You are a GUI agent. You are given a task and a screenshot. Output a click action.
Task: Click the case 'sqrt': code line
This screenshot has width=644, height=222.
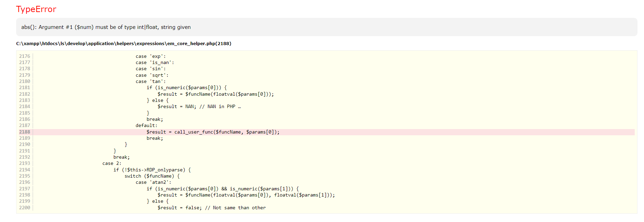click(152, 75)
